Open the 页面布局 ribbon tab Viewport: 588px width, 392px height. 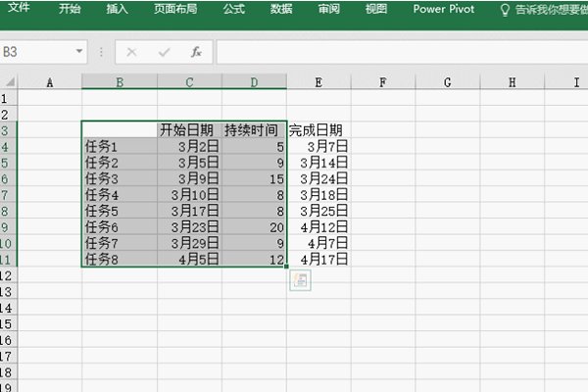point(175,9)
